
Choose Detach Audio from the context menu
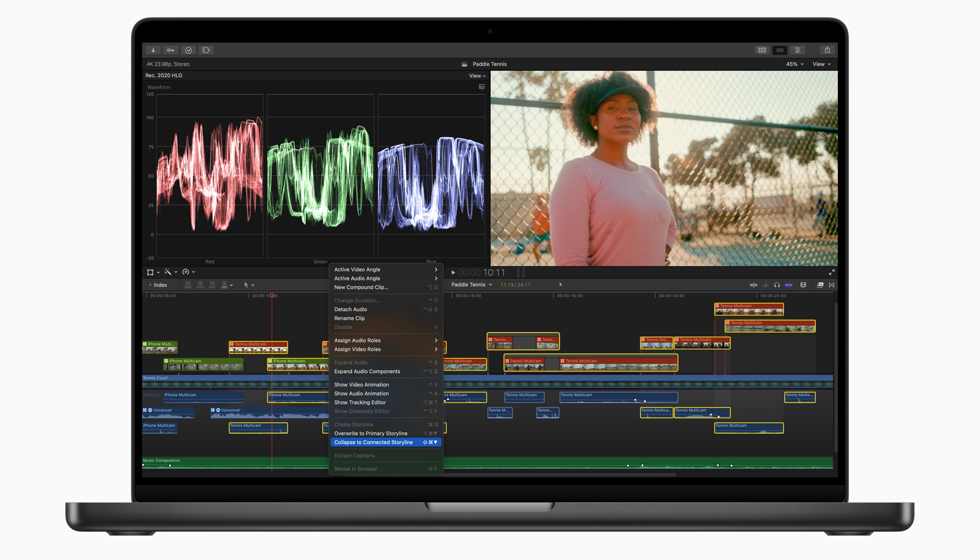[x=350, y=309]
